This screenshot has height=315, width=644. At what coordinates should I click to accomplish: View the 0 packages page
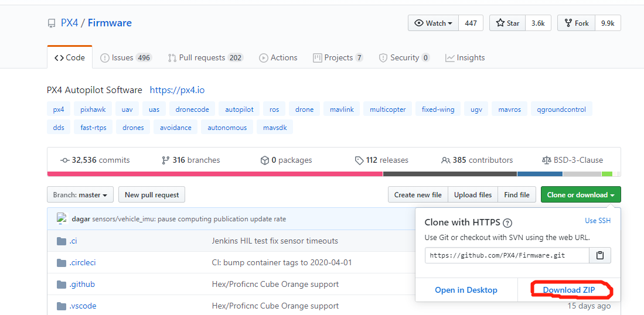click(287, 160)
